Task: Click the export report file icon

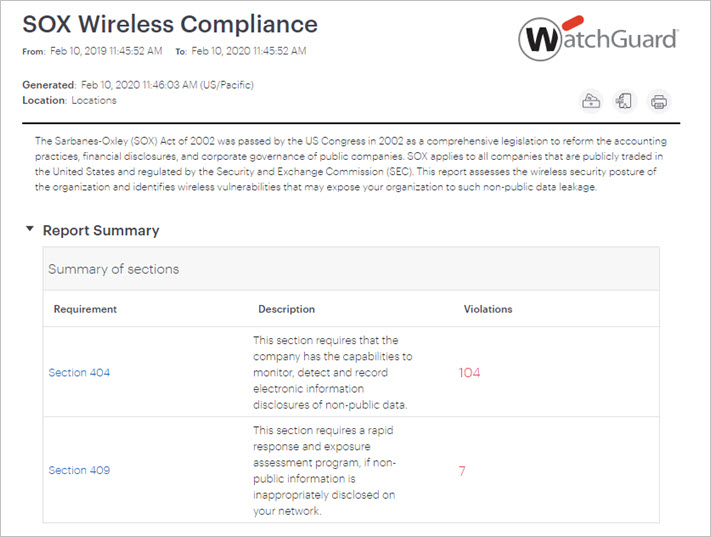Action: click(625, 100)
